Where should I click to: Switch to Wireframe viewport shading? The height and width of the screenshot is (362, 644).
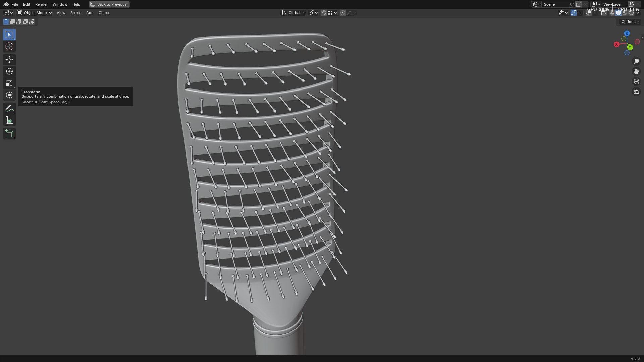tap(612, 13)
